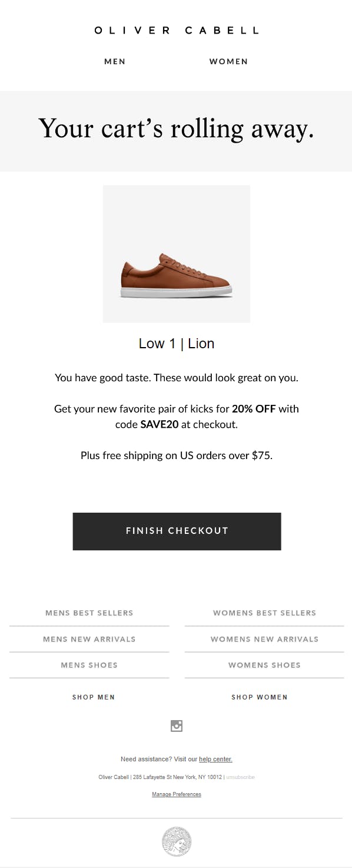
Task: Open WOMENS SHOES link
Action: [264, 665]
